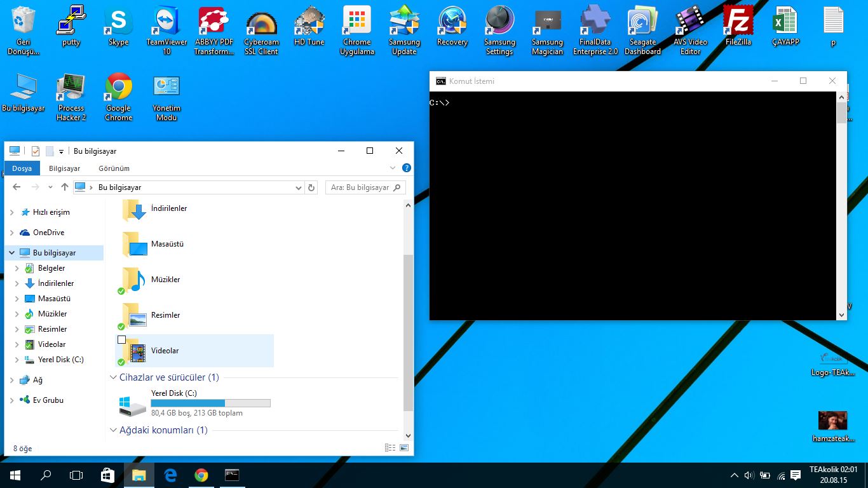Click inside the Ara: Bu bilgisayar search box
The height and width of the screenshot is (488, 868).
click(365, 187)
